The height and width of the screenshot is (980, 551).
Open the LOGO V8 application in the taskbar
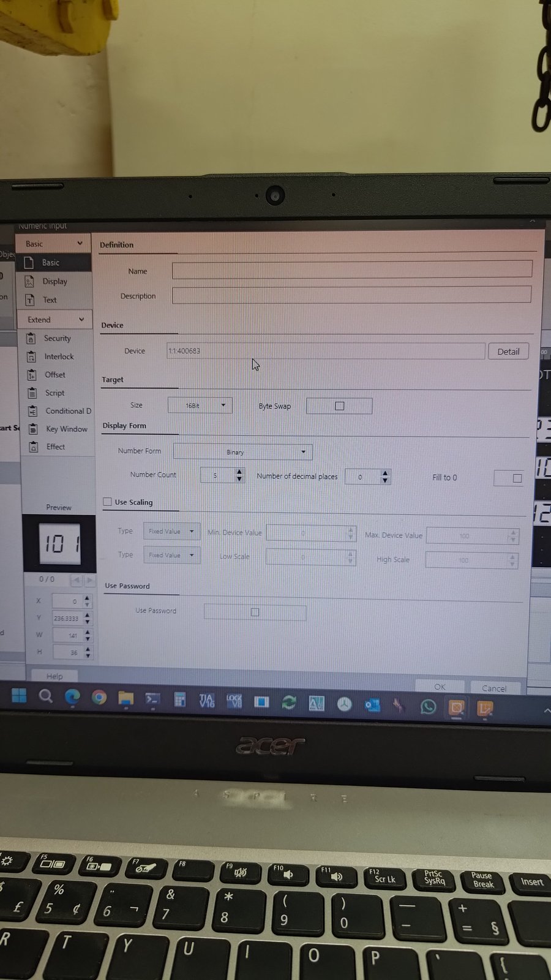(x=234, y=701)
